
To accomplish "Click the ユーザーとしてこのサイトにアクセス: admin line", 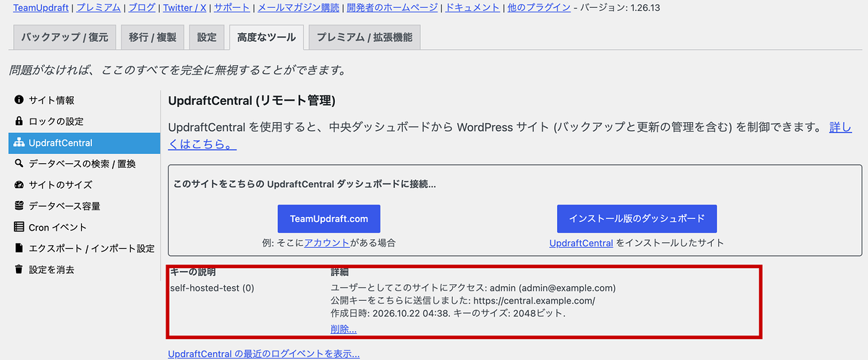I will pyautogui.click(x=473, y=288).
